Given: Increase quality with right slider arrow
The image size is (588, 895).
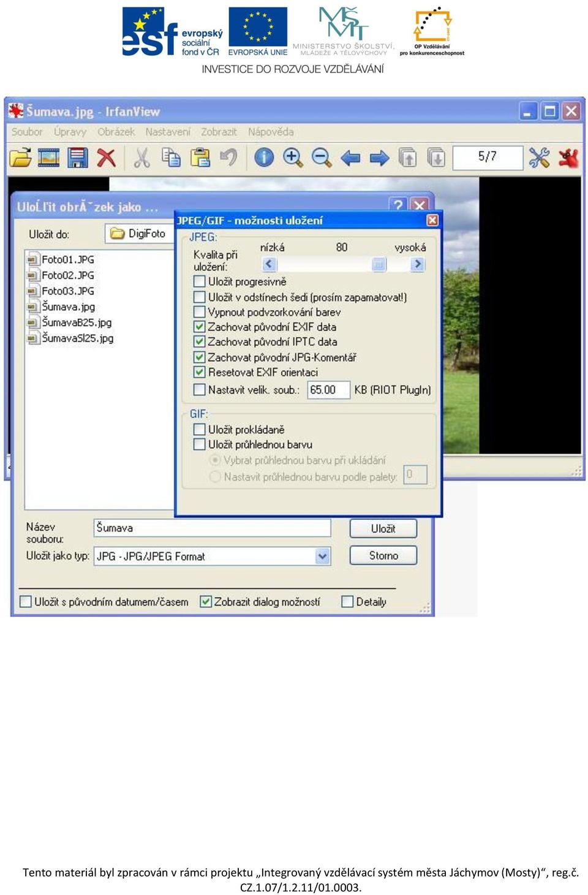Looking at the screenshot, I should tap(417, 264).
